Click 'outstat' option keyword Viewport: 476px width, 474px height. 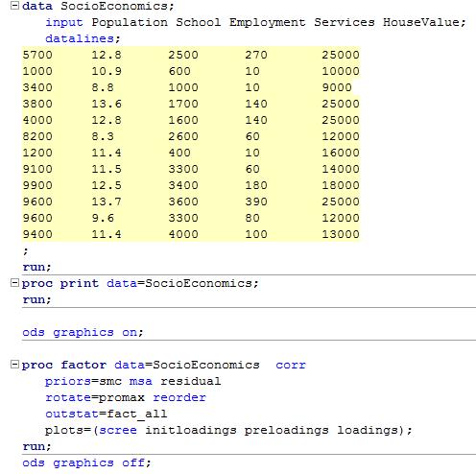72,414
